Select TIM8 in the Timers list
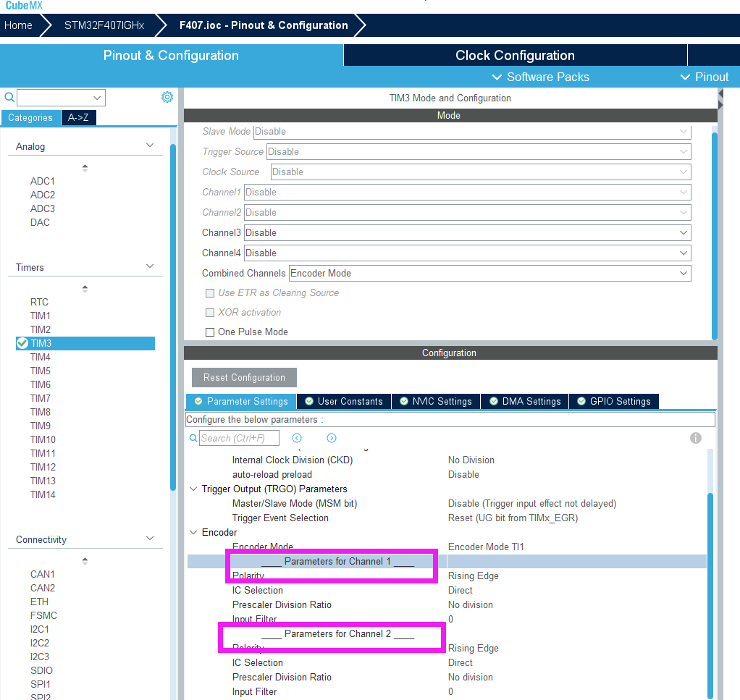The width and height of the screenshot is (740, 700). pos(40,412)
